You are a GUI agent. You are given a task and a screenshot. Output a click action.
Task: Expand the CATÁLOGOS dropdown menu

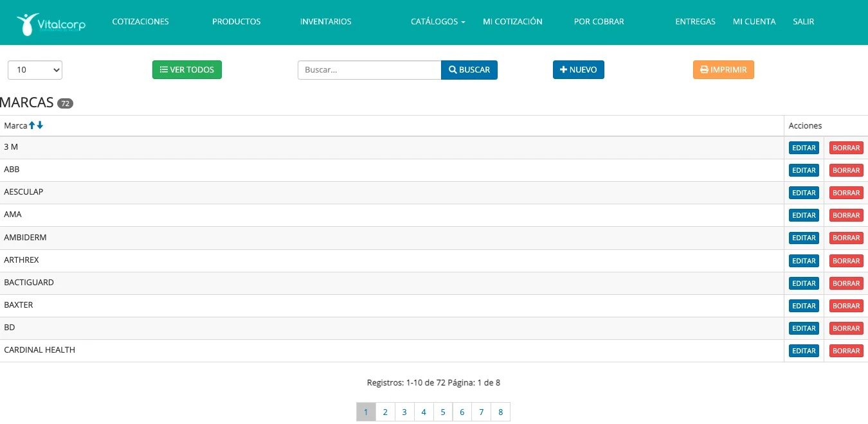tap(438, 22)
